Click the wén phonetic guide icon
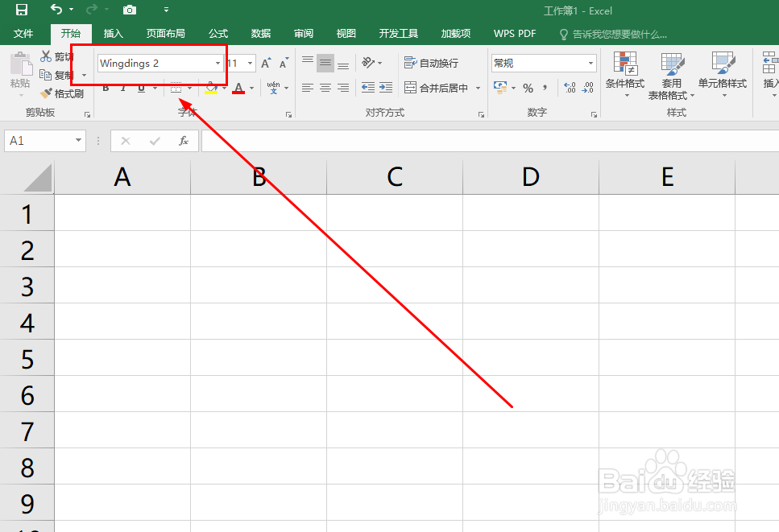The width and height of the screenshot is (779, 532). click(273, 88)
